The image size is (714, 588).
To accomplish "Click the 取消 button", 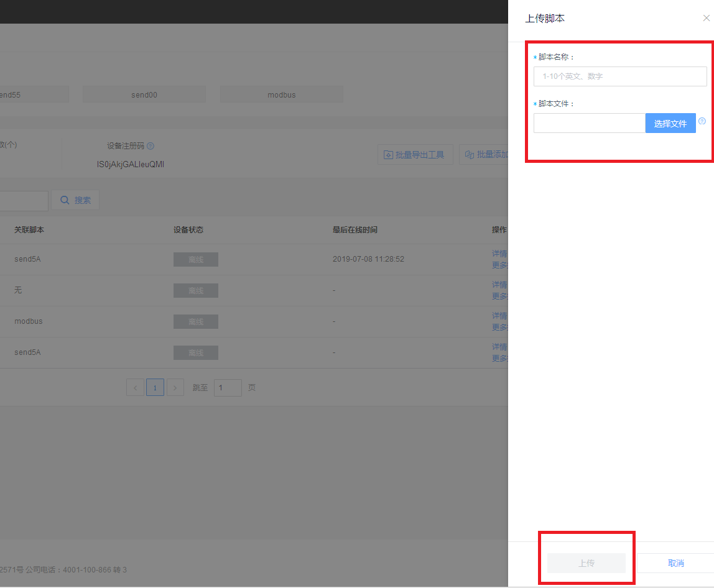I will pyautogui.click(x=675, y=563).
